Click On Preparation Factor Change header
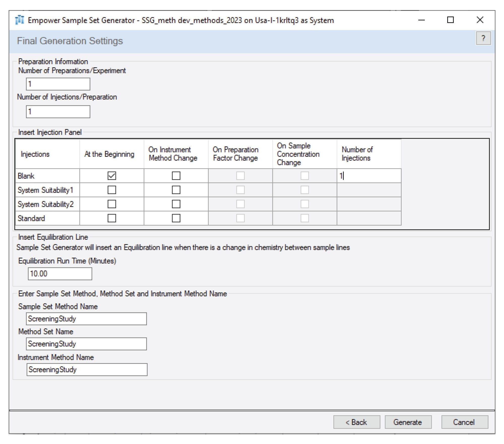Viewport: 504px width, 444px height. coord(240,154)
